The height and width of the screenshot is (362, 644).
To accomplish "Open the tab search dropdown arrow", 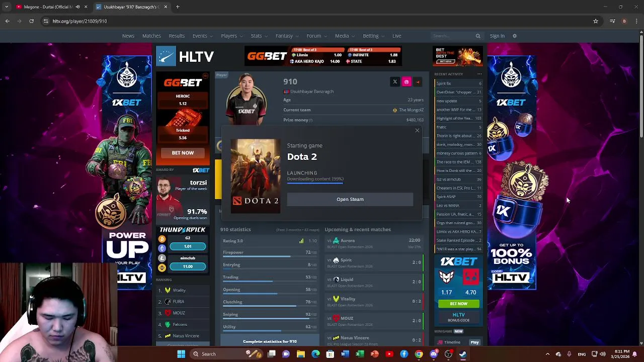I will click(7, 7).
